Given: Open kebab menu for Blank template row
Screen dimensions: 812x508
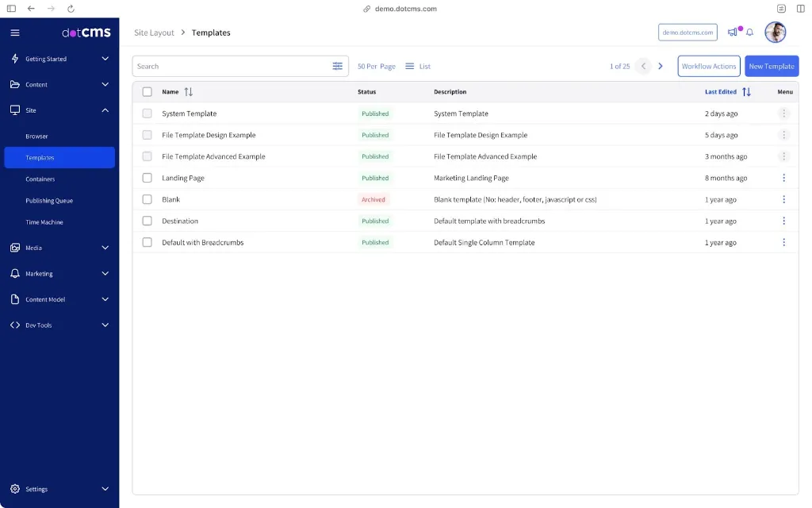Looking at the screenshot, I should coord(783,199).
